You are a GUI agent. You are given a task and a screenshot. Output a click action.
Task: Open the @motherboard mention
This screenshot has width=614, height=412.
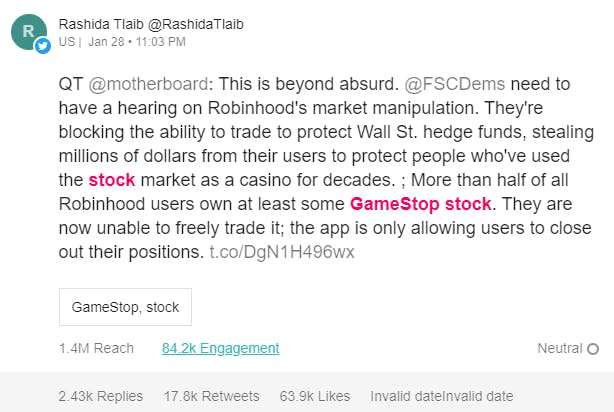coord(148,84)
